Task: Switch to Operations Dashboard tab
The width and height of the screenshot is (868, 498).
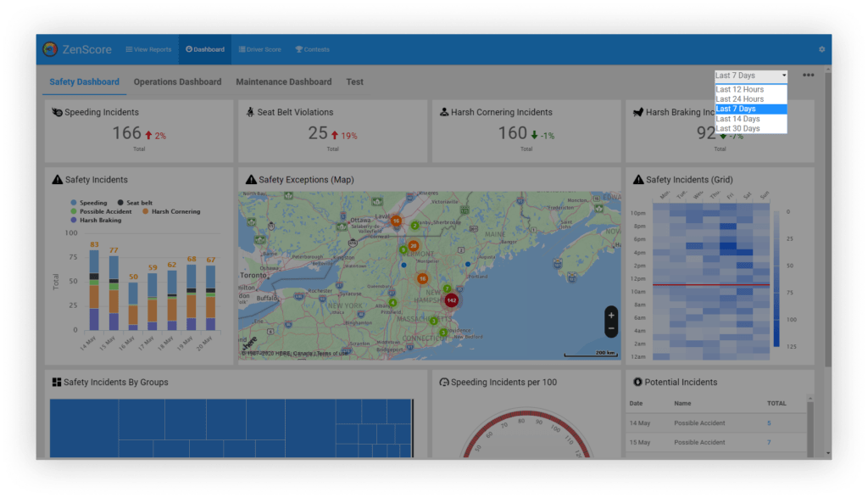Action: pos(177,82)
